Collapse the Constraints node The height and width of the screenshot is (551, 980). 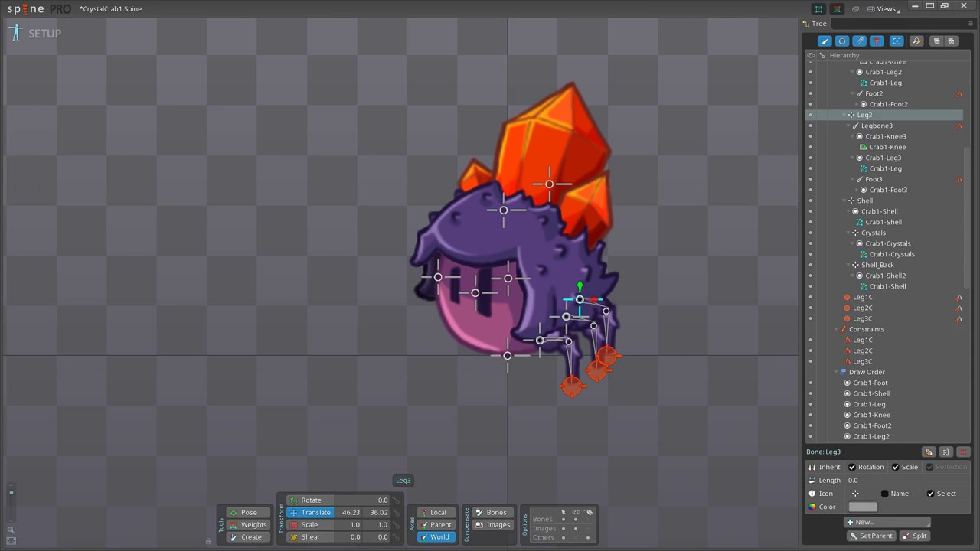coord(836,329)
